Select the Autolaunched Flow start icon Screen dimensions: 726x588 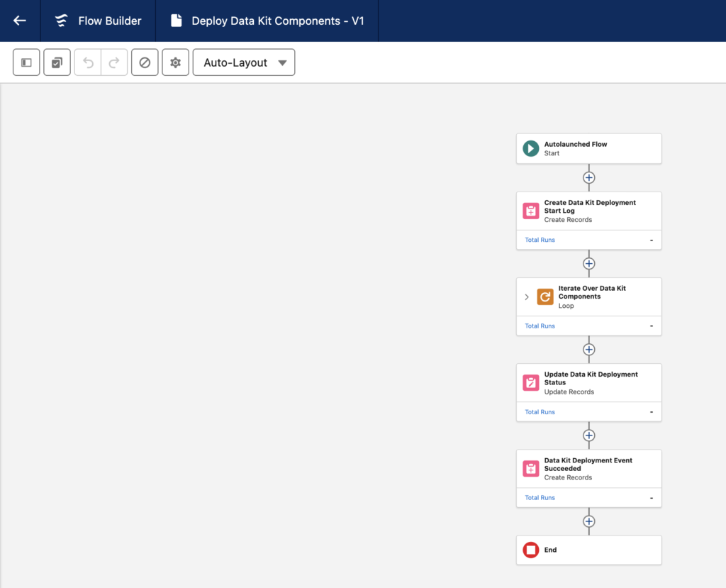coord(530,148)
